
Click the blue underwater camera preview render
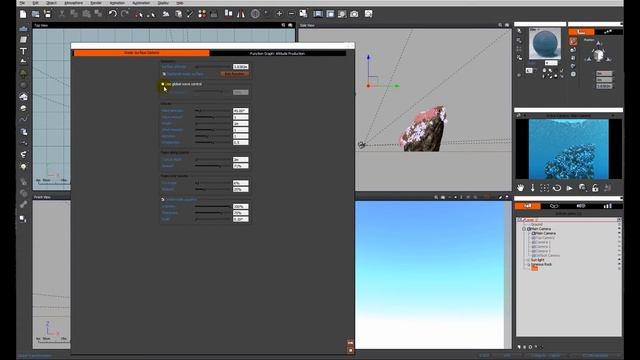(569, 149)
